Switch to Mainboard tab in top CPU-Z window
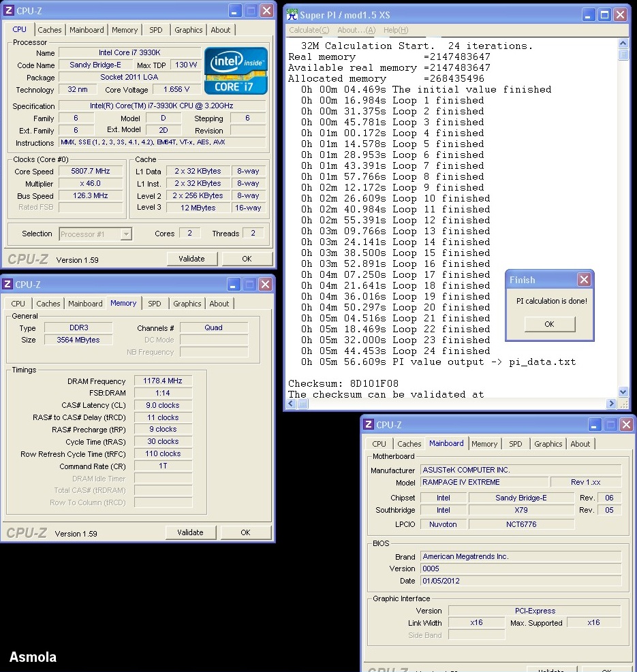This screenshot has height=672, width=637. pos(87,30)
